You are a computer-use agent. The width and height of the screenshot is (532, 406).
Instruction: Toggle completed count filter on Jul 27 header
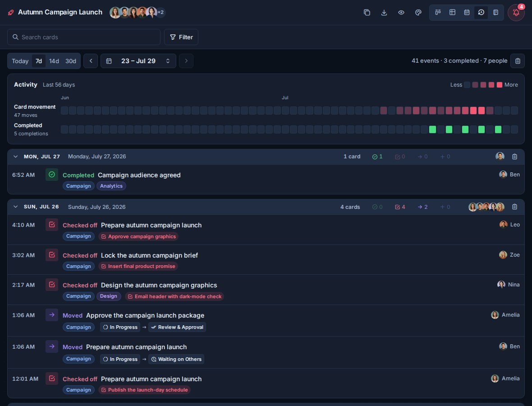pyautogui.click(x=377, y=157)
